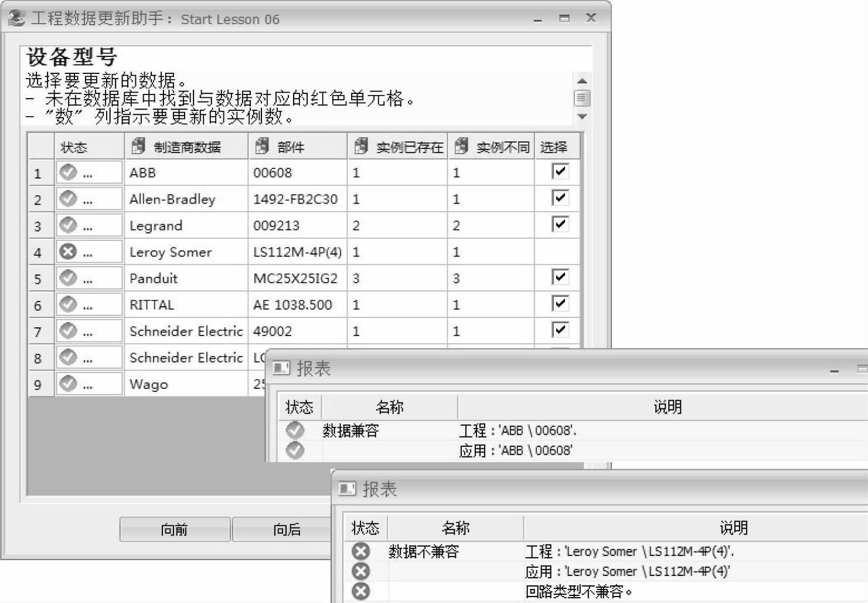Click the X icon beside 回路类型不兼容
The width and height of the screenshot is (868, 603).
pos(361,591)
